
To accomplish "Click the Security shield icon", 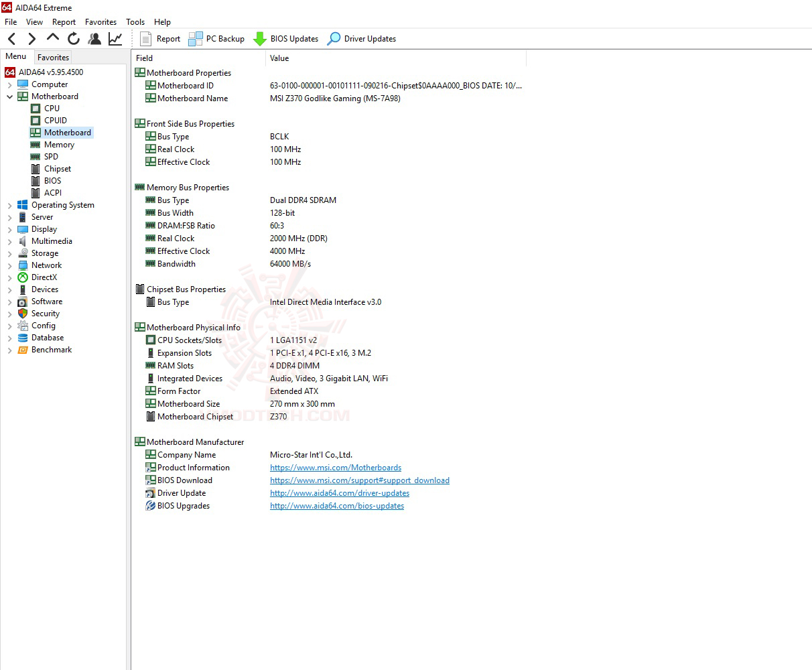I will point(23,314).
